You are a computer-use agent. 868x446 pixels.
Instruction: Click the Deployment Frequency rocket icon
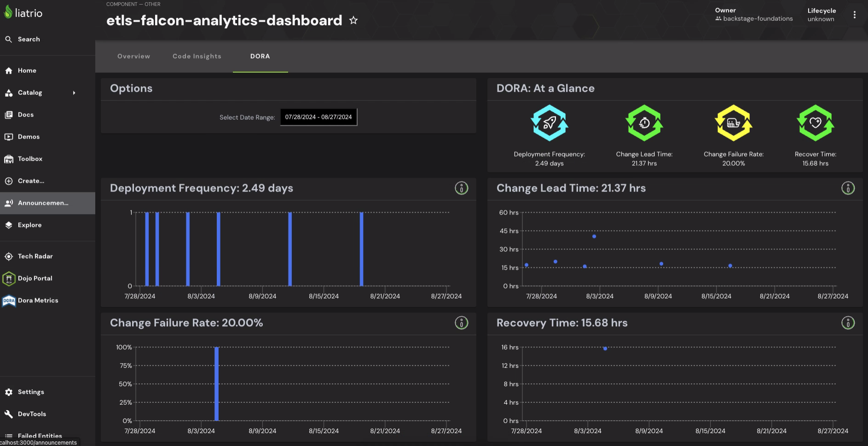pos(549,122)
